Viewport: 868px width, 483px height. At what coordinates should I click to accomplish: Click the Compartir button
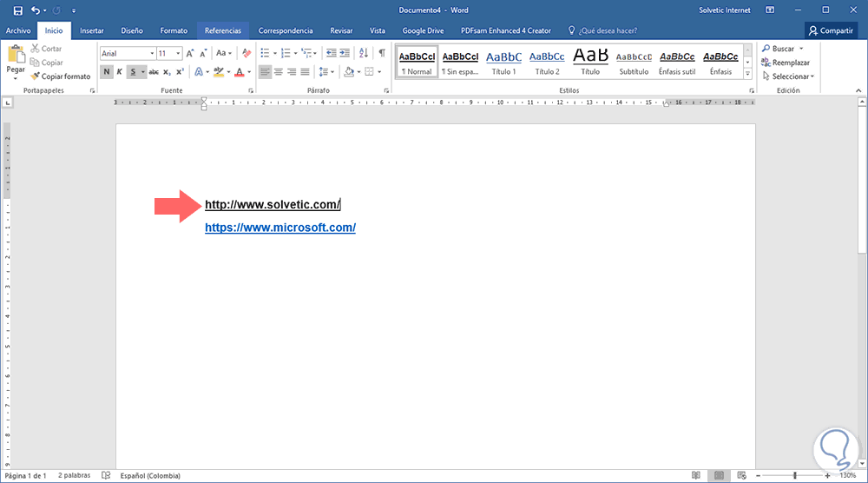coord(831,30)
